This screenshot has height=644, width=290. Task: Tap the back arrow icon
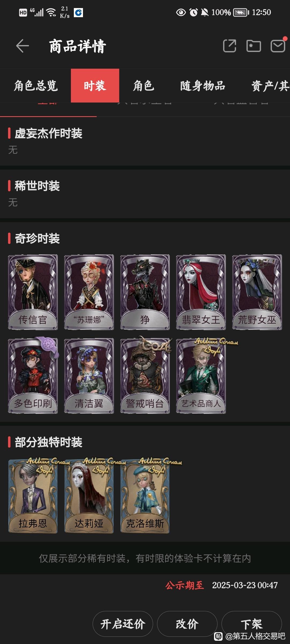click(22, 46)
